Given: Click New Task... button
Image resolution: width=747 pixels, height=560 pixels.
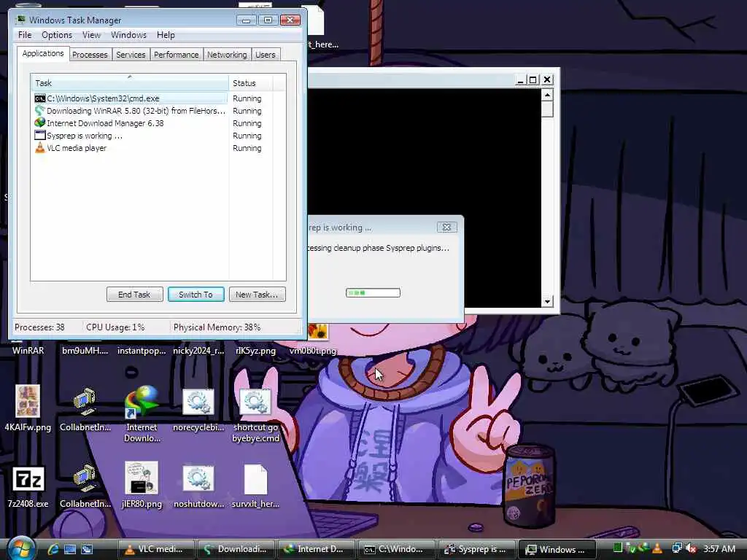Looking at the screenshot, I should coord(258,295).
